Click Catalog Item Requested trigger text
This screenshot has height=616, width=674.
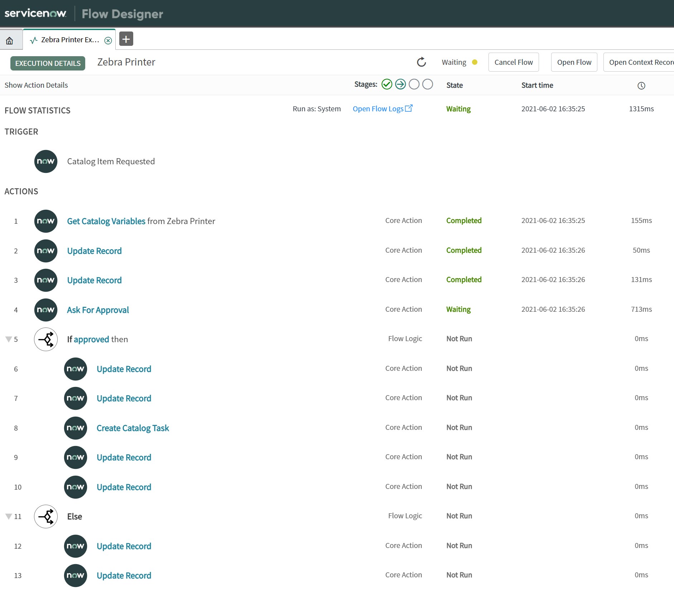111,161
